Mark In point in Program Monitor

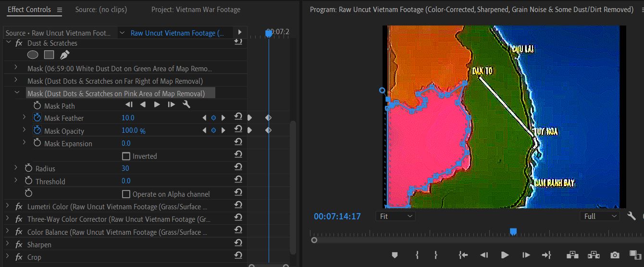(x=417, y=255)
